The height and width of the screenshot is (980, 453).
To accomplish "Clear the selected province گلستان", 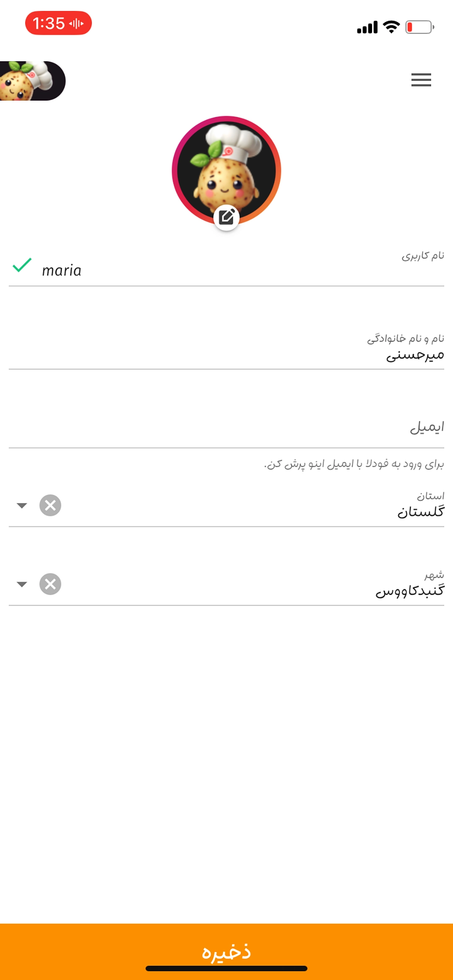I will 50,505.
